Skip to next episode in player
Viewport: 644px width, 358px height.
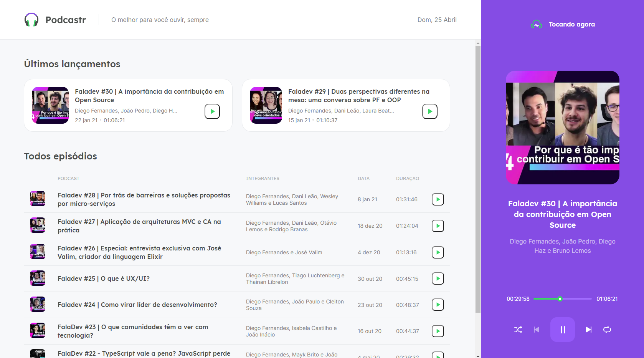point(589,330)
